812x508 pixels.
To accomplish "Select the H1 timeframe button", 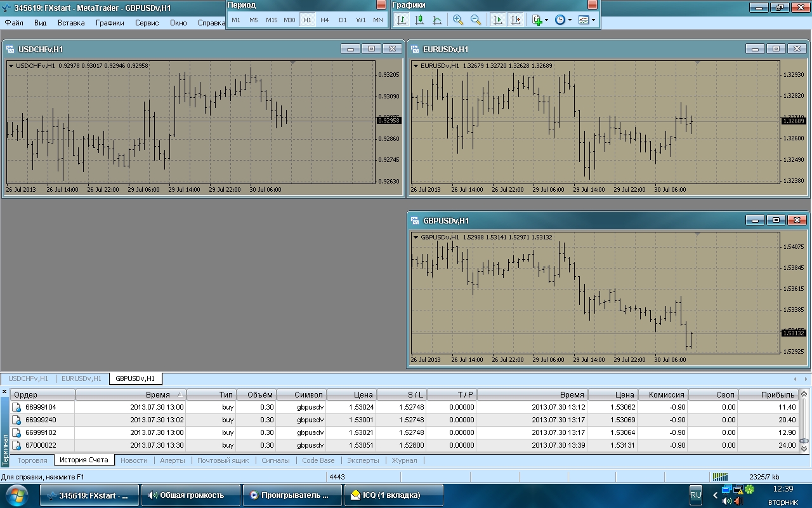I will pos(307,20).
